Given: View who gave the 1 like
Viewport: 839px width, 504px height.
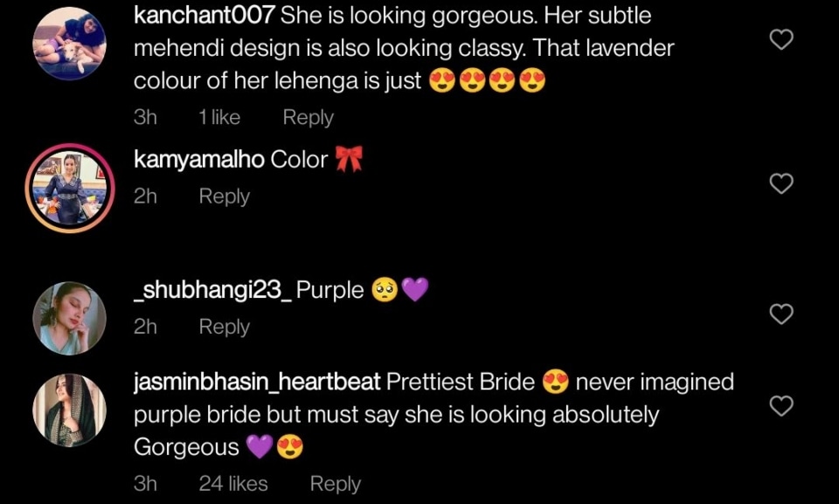Looking at the screenshot, I should click(x=219, y=117).
